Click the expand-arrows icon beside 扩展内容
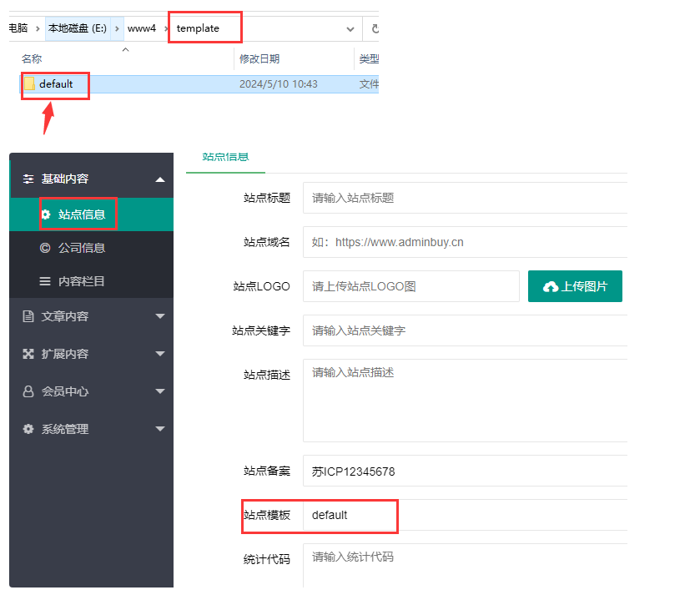 (x=28, y=354)
